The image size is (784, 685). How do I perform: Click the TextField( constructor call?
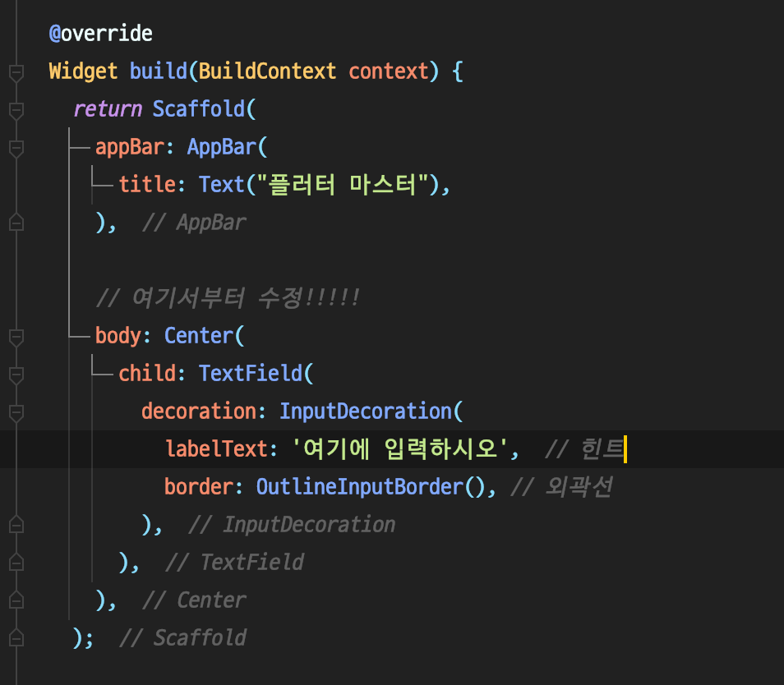pos(256,373)
